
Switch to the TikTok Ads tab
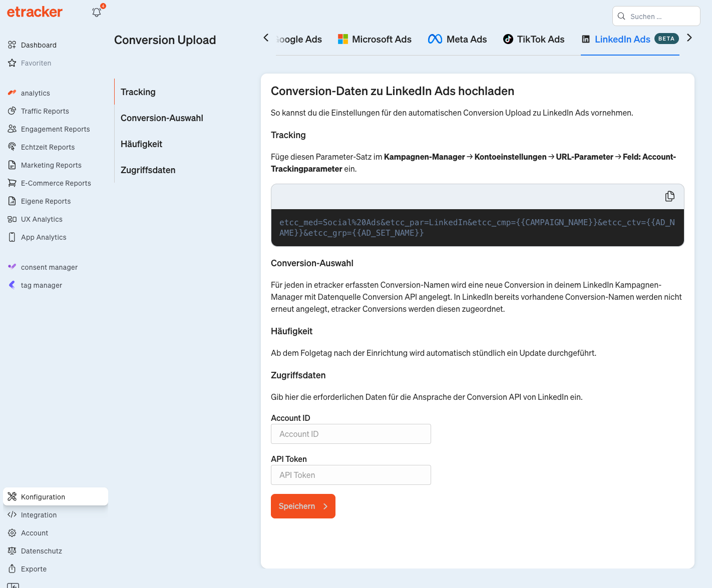[x=534, y=40]
